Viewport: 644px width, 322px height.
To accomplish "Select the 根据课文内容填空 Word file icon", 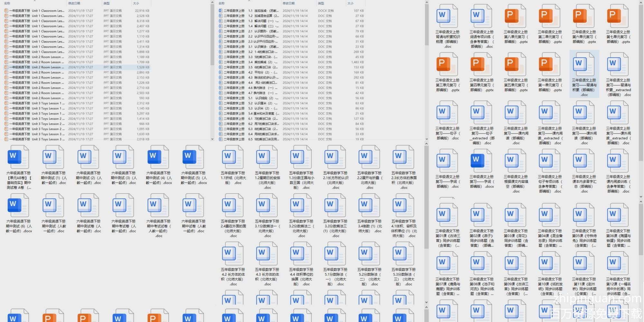I will (x=516, y=161).
